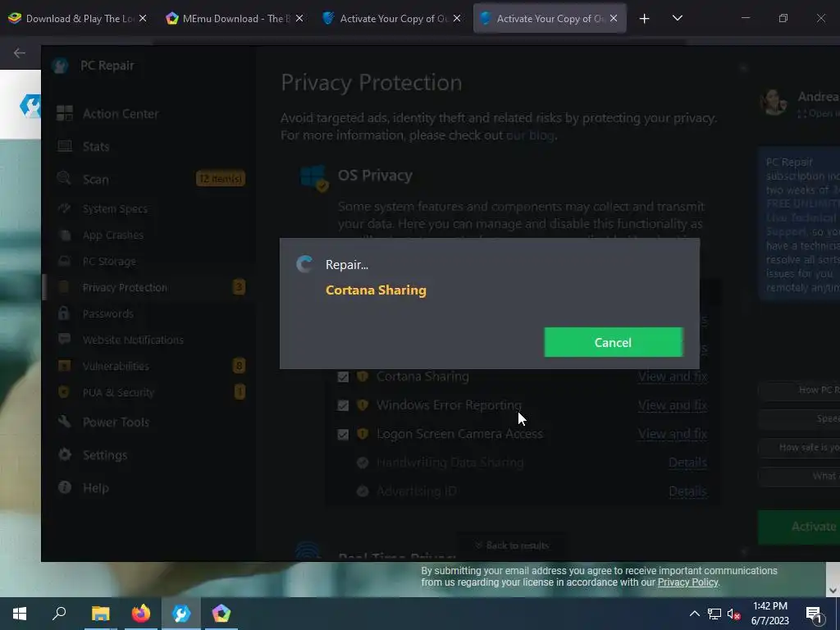This screenshot has height=630, width=840.
Task: Toggle Logon Screen Camera Access checkbox
Action: coord(343,434)
